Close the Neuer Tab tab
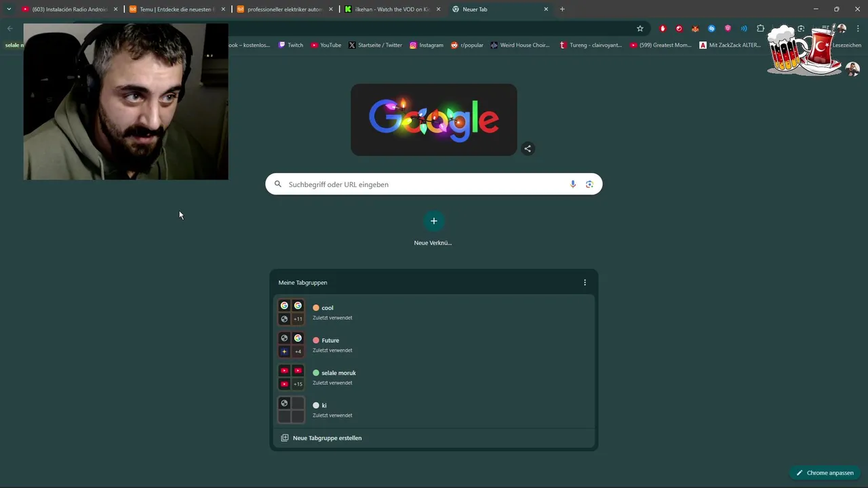 point(546,9)
